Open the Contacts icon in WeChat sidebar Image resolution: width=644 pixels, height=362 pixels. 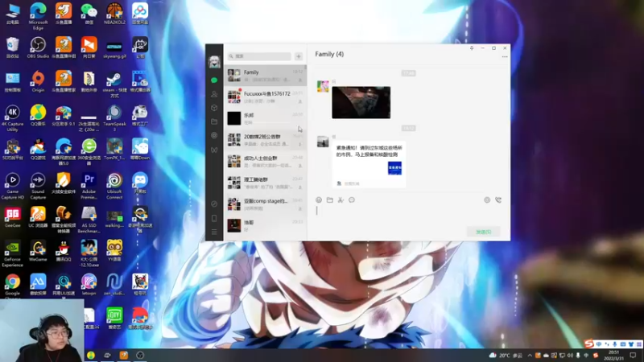214,94
